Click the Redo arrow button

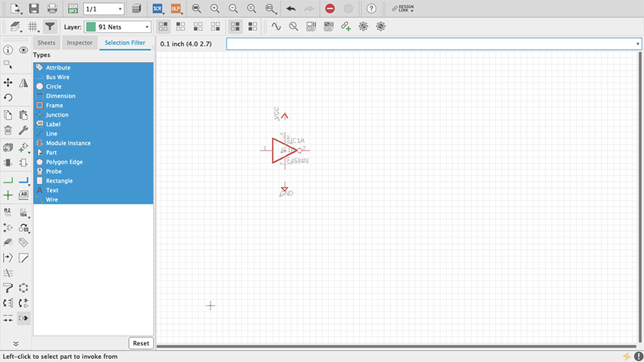click(x=309, y=8)
